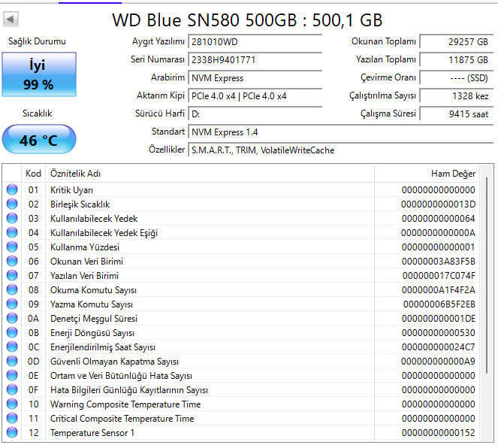Screen dimensions: 498x448
Task: Click the Aktarım Kipi PCIe 4.0 x4 field
Action: (x=255, y=96)
